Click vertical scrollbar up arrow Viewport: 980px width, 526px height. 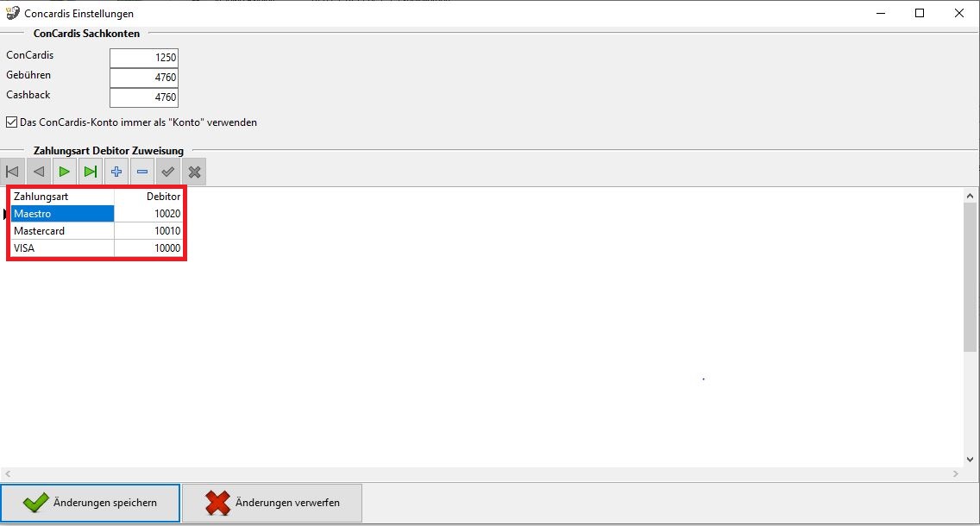(970, 196)
